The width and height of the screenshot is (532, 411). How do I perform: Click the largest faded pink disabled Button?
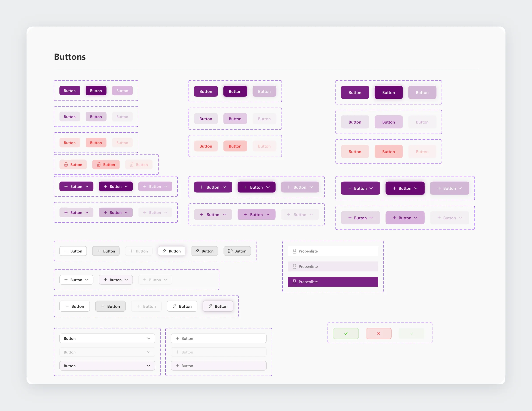click(x=422, y=151)
